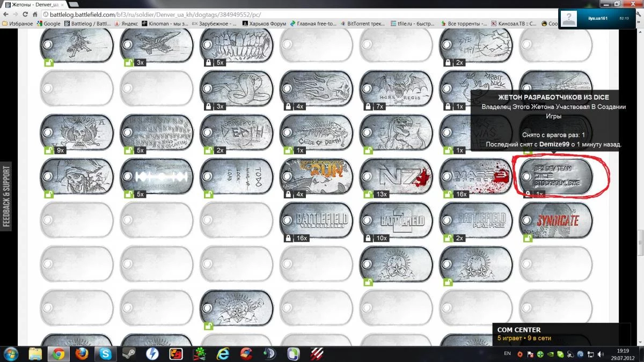Go back in browser history

pos(6,14)
